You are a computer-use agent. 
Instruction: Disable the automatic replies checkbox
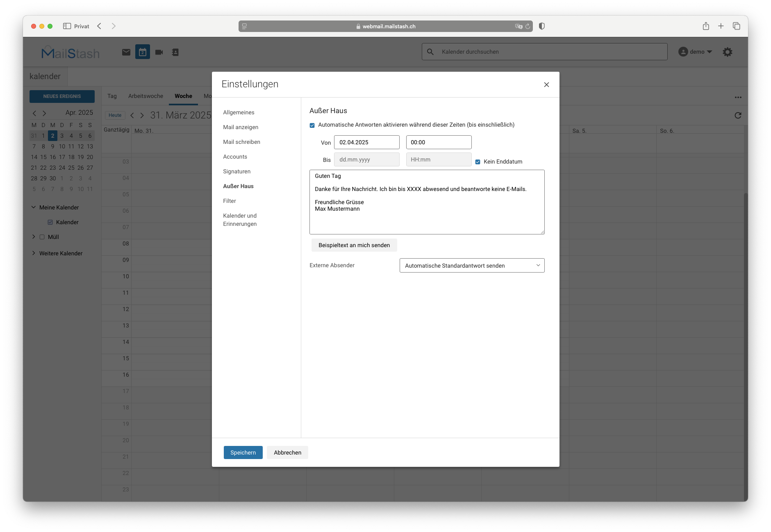[x=312, y=125]
